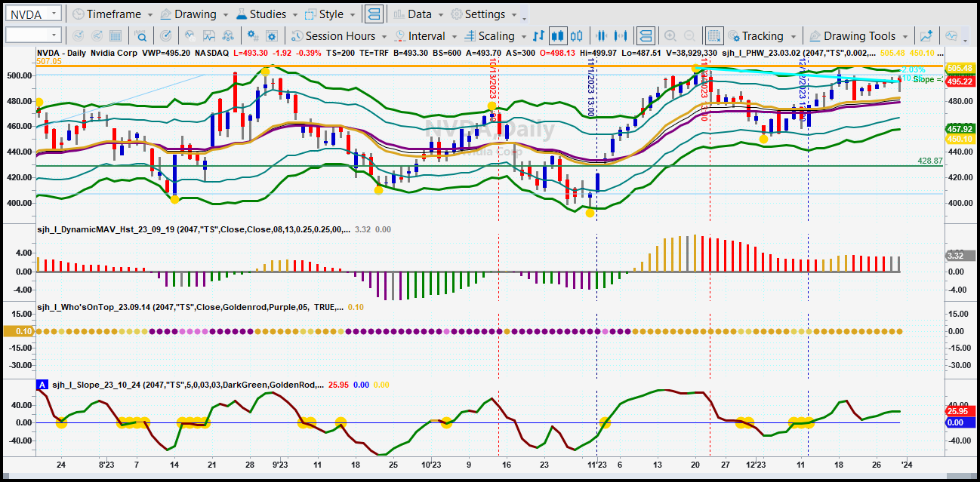Expand the Session Hours dropdown arrow
The width and height of the screenshot is (980, 482).
384,37
